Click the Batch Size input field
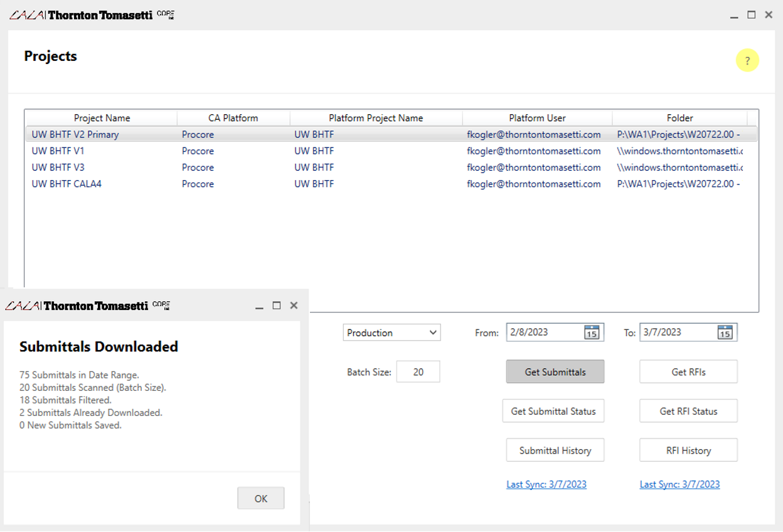The height and width of the screenshot is (532, 783). click(x=418, y=372)
